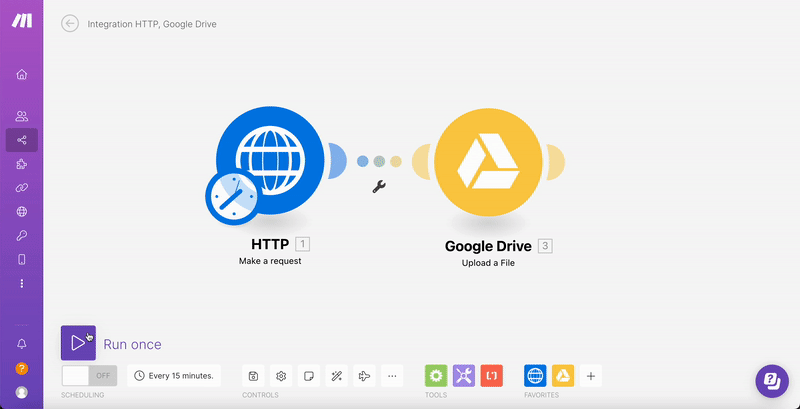
Task: Click the notes icon in Controls
Action: click(x=310, y=376)
